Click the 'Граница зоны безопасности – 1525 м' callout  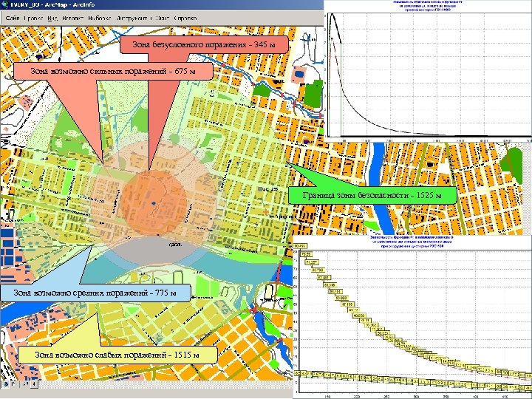(372, 195)
